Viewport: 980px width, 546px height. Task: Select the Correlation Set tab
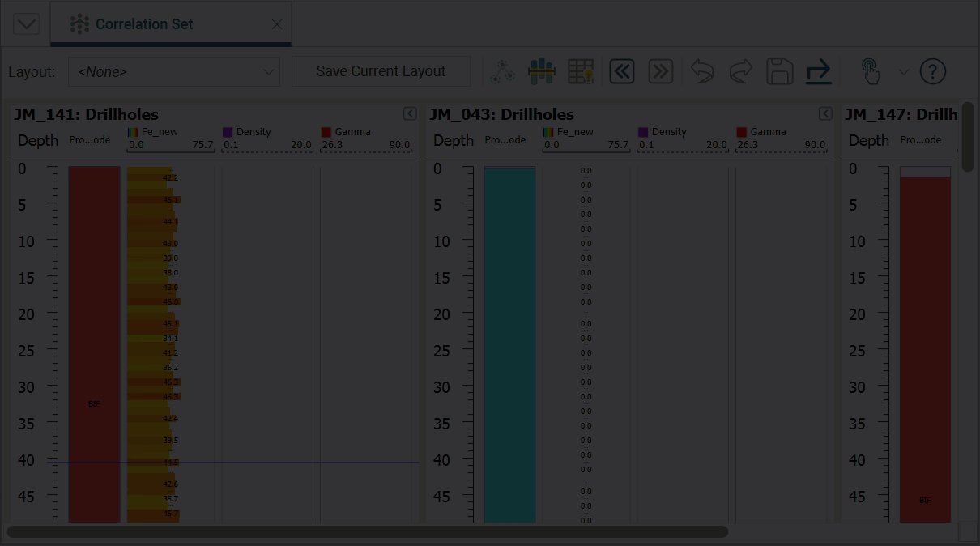[144, 24]
